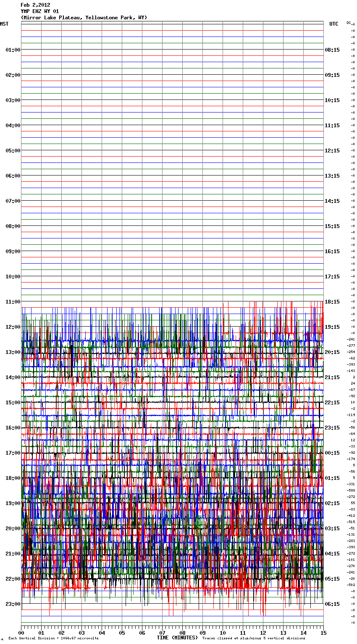The width and height of the screenshot is (357, 644).
Task: Select the 14:00 MST time label
Action: [x=13, y=377]
